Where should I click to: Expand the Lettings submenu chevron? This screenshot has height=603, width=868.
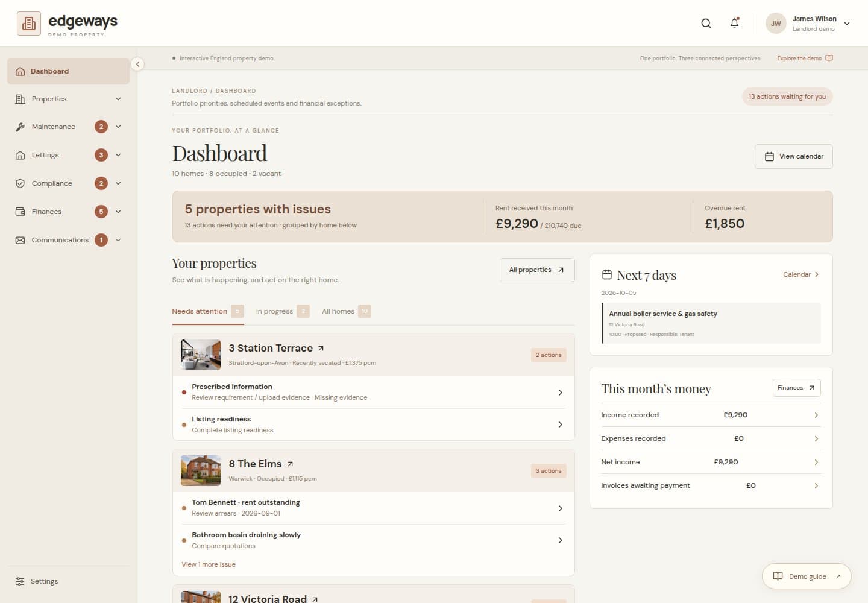click(118, 155)
